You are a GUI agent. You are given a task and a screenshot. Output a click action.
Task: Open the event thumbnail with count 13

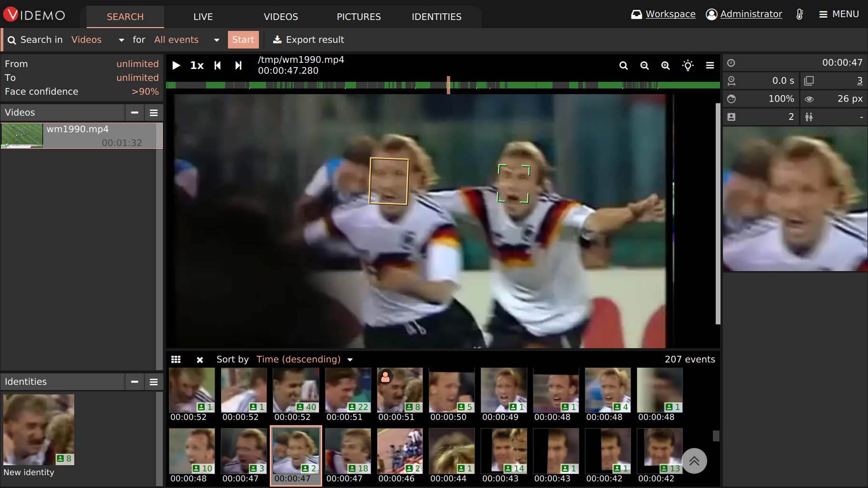coord(660,451)
